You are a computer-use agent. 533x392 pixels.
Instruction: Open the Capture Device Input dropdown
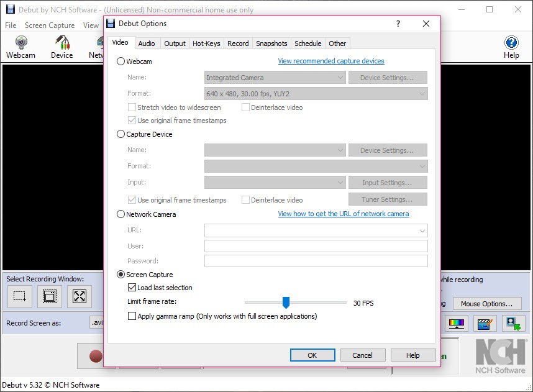point(275,183)
